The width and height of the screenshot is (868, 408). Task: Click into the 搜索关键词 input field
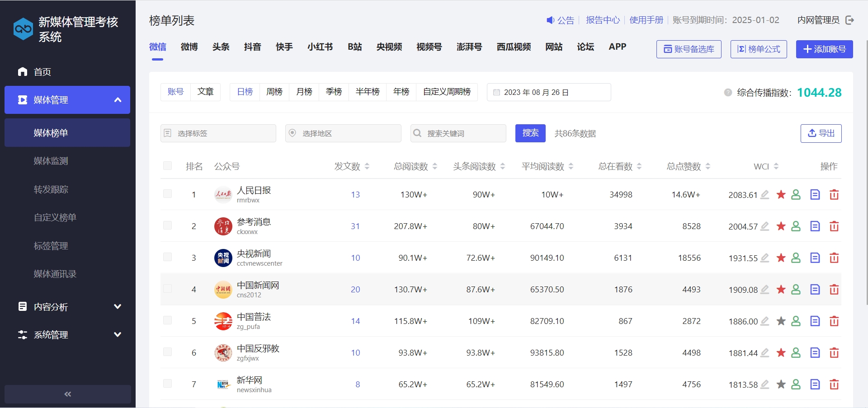(458, 133)
